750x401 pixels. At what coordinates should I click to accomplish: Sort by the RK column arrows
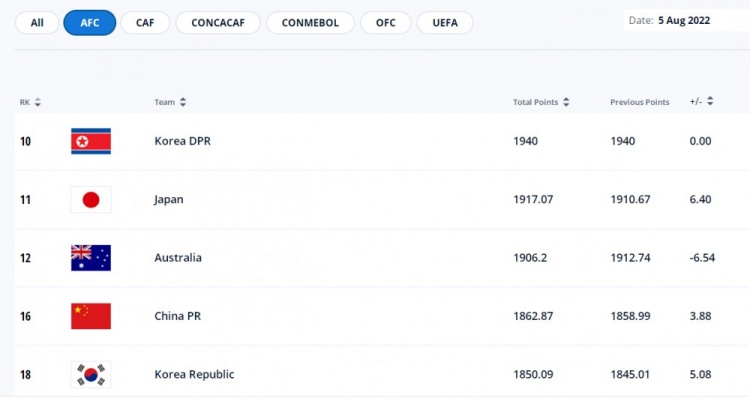[38, 102]
